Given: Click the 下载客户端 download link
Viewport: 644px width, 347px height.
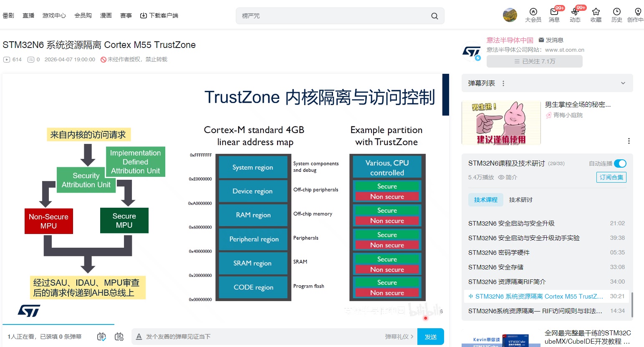Looking at the screenshot, I should coord(159,15).
